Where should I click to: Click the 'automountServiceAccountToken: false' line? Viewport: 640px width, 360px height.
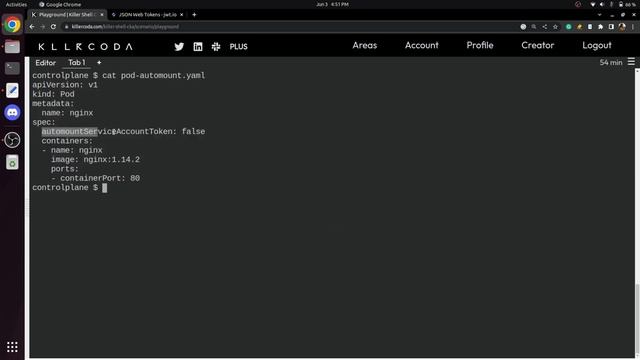click(123, 131)
